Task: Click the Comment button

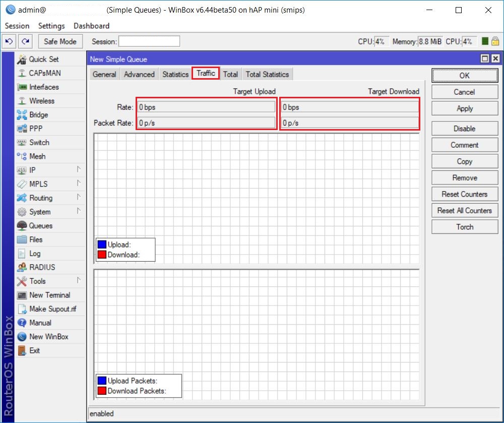Action: (x=465, y=145)
